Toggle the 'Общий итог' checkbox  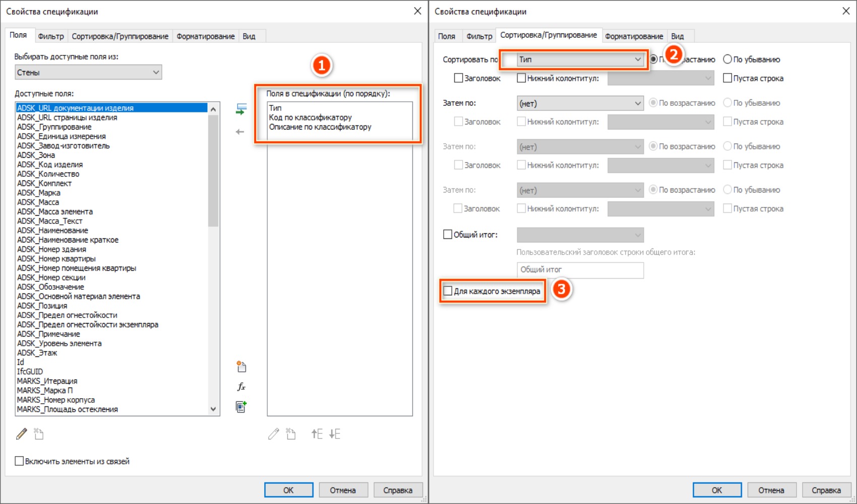[448, 234]
